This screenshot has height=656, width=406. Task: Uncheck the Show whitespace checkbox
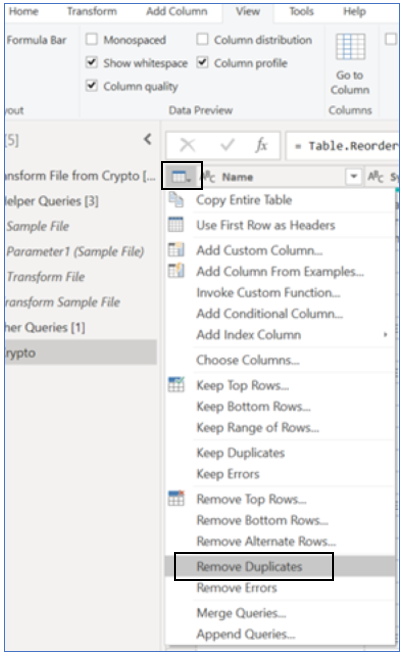pyautogui.click(x=92, y=63)
